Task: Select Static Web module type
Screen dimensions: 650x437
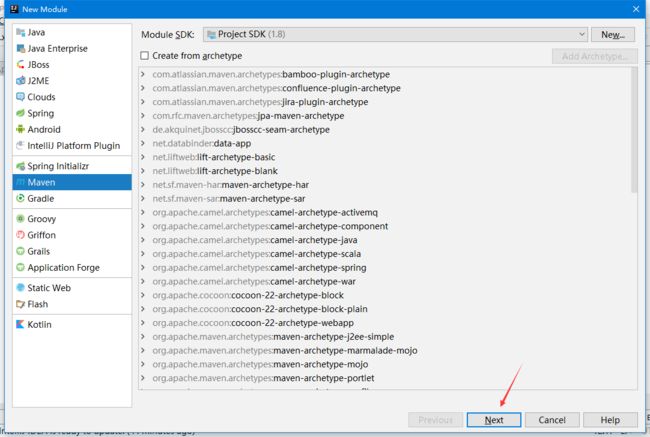Action: pyautogui.click(x=72, y=287)
